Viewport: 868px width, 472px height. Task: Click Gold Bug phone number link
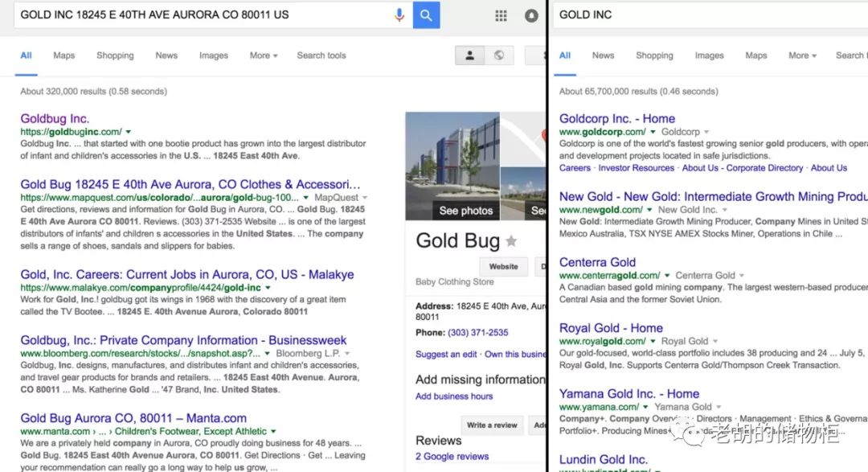click(477, 333)
